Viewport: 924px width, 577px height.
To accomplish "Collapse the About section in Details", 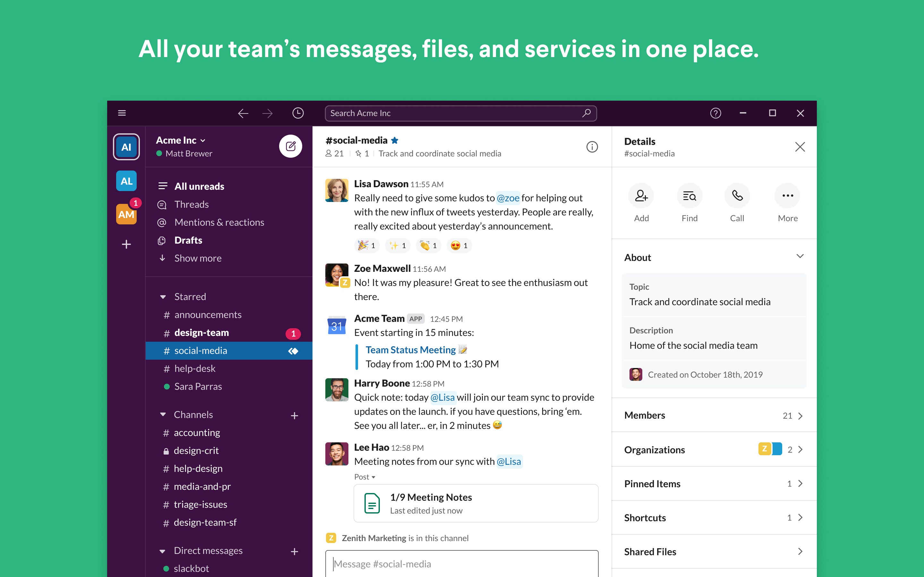I will pyautogui.click(x=800, y=256).
